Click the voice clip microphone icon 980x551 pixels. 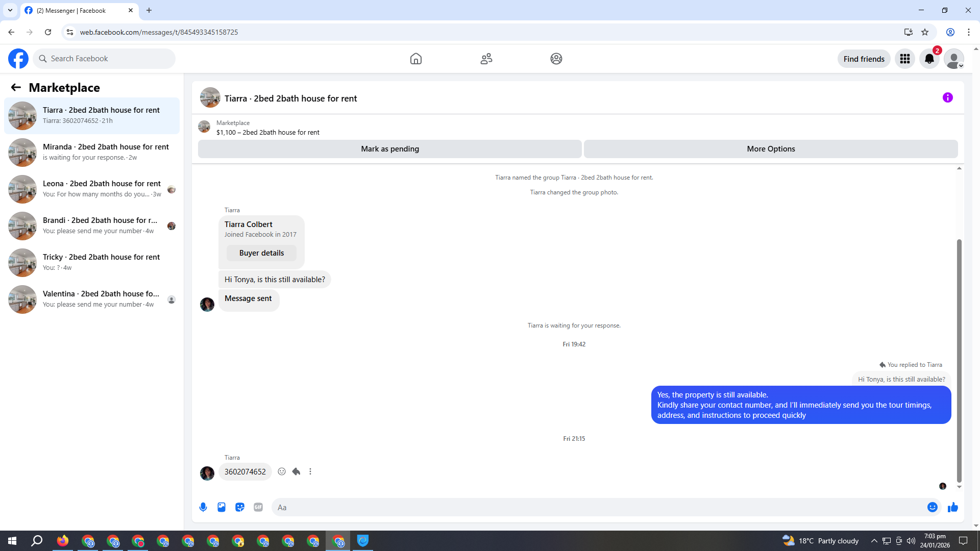[x=203, y=507]
